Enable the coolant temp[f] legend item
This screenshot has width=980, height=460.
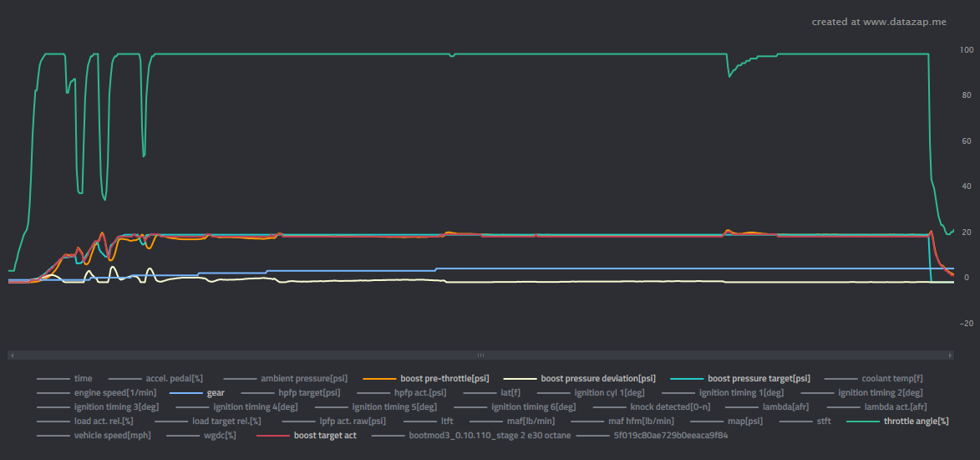click(891, 379)
